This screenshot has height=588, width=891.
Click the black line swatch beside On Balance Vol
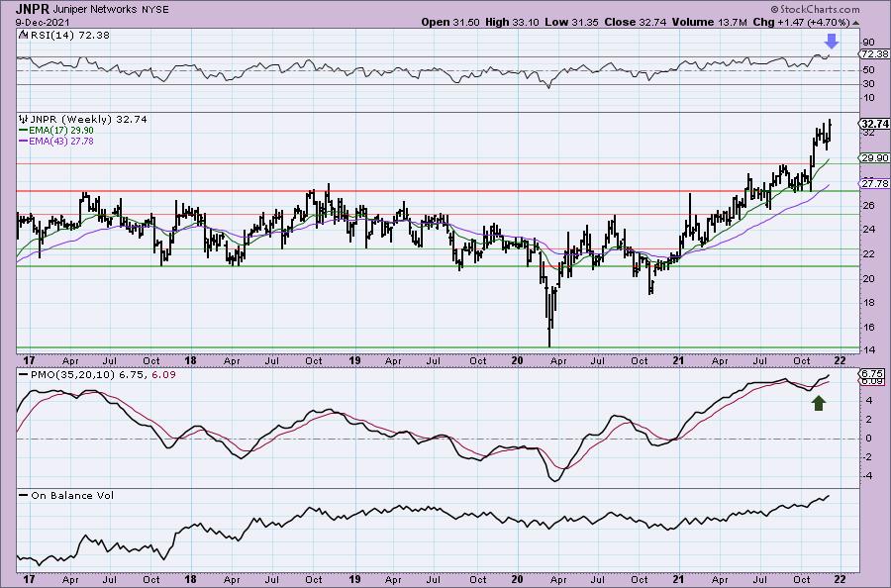[24, 495]
